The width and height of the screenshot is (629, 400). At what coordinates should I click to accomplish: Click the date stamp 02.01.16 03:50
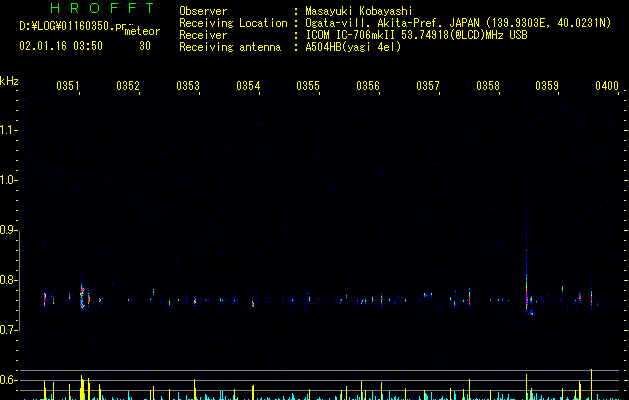click(61, 46)
